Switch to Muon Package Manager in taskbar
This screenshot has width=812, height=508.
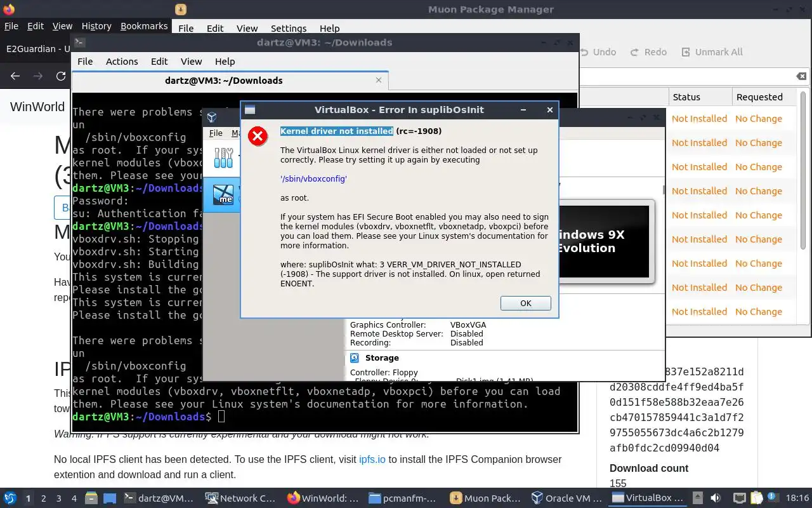(x=485, y=498)
